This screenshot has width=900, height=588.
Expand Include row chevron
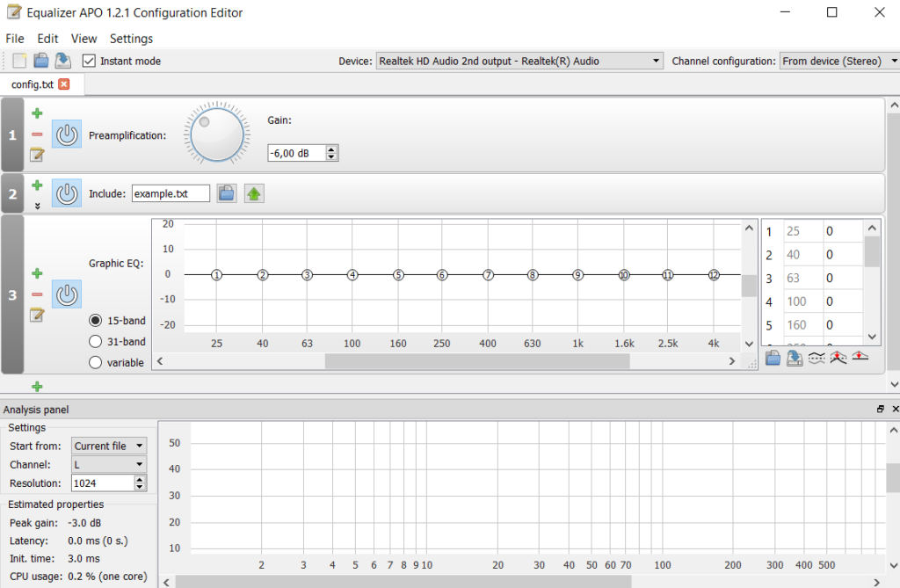pos(37,206)
